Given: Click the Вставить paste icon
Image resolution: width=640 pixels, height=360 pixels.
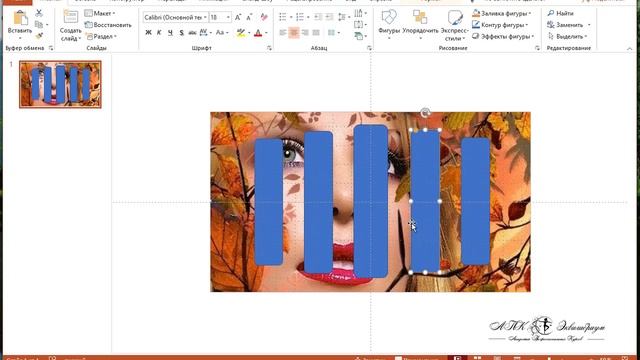Looking at the screenshot, I should pyautogui.click(x=20, y=19).
